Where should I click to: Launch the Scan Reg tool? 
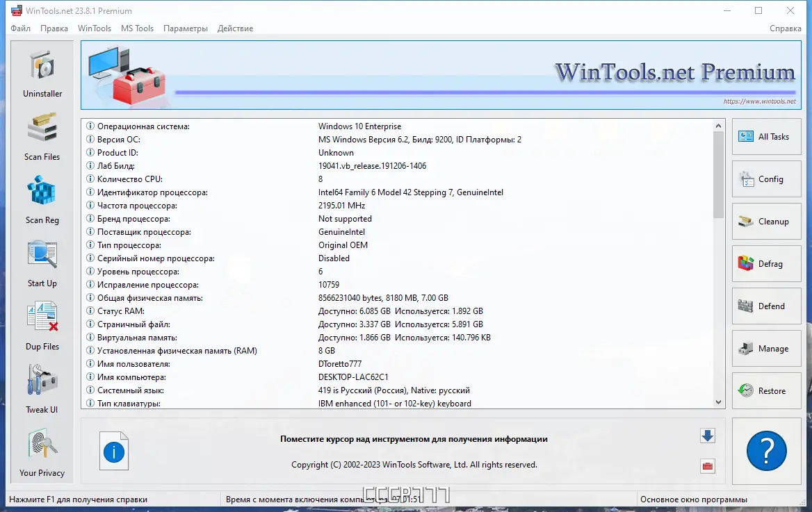click(42, 199)
